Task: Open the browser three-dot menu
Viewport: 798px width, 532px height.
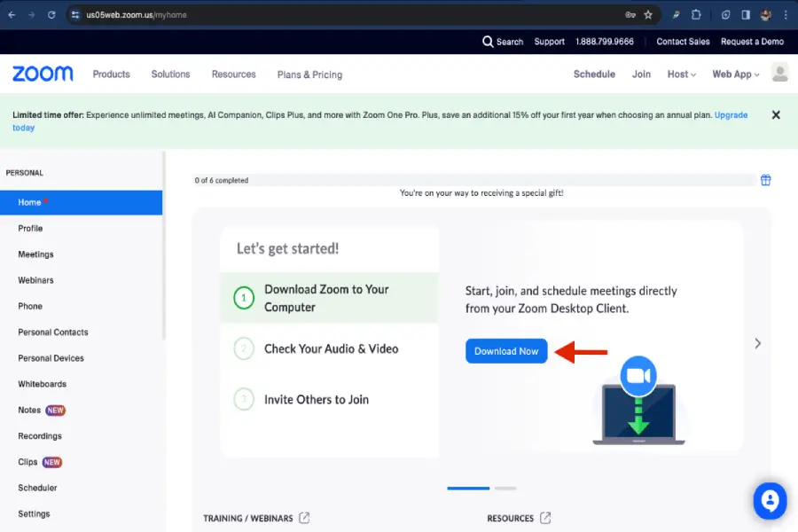Action: (786, 15)
